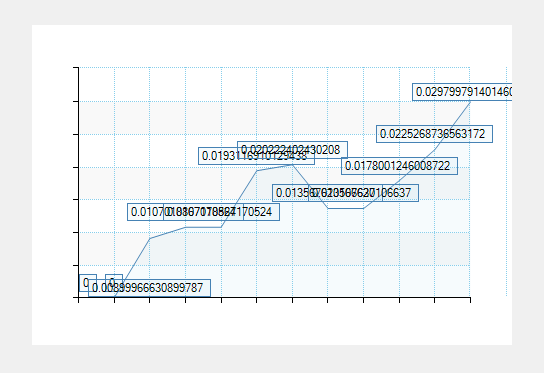Click the 0.0178001246008722 data label

tap(399, 166)
